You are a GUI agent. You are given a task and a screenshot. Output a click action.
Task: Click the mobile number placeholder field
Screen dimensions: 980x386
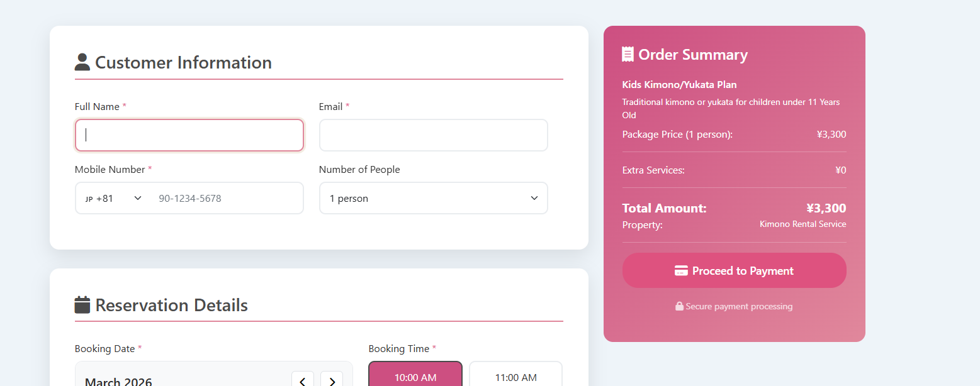pos(227,198)
